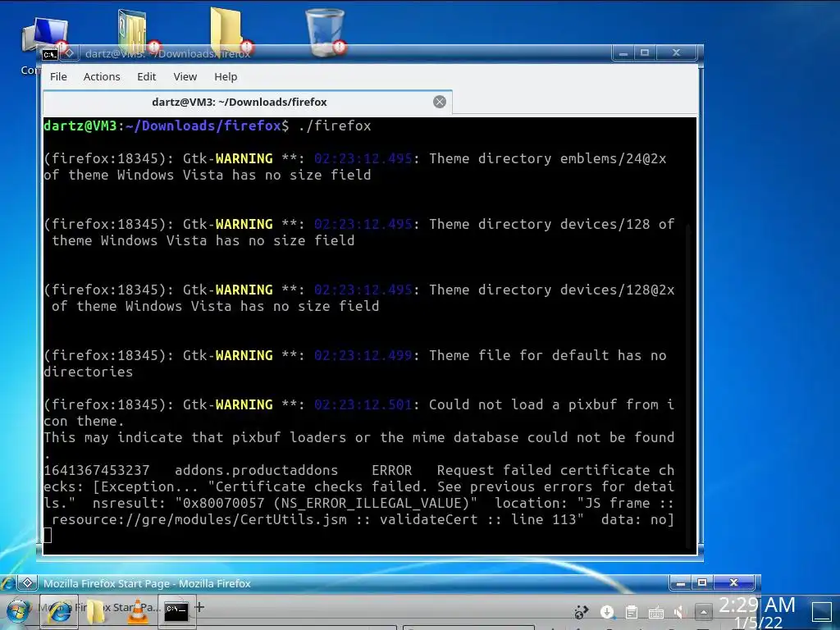This screenshot has height=630, width=840.
Task: Close the Mozilla Firefox window
Action: point(734,582)
